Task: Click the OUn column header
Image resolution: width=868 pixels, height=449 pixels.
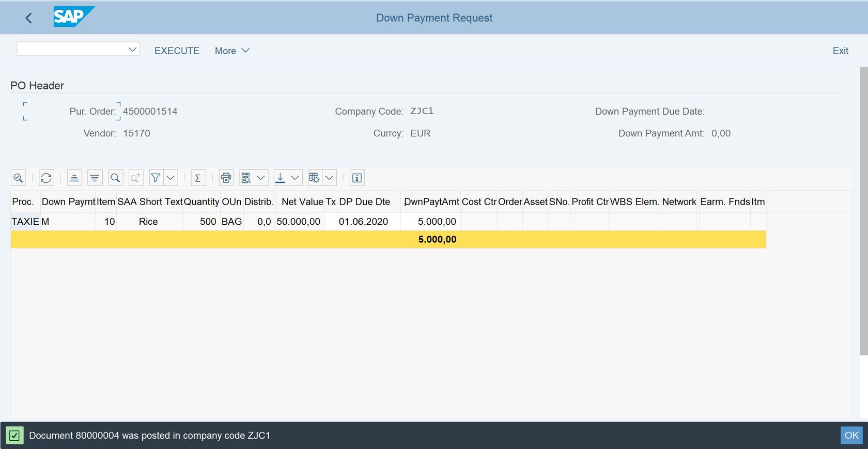Action: 231,202
